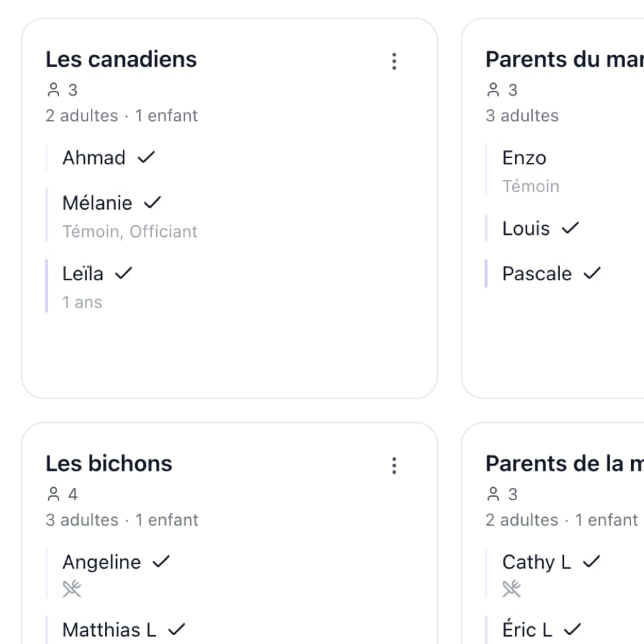Viewport: 644px width, 644px height.
Task: Click the people count icon on Les bichons
Action: [53, 493]
